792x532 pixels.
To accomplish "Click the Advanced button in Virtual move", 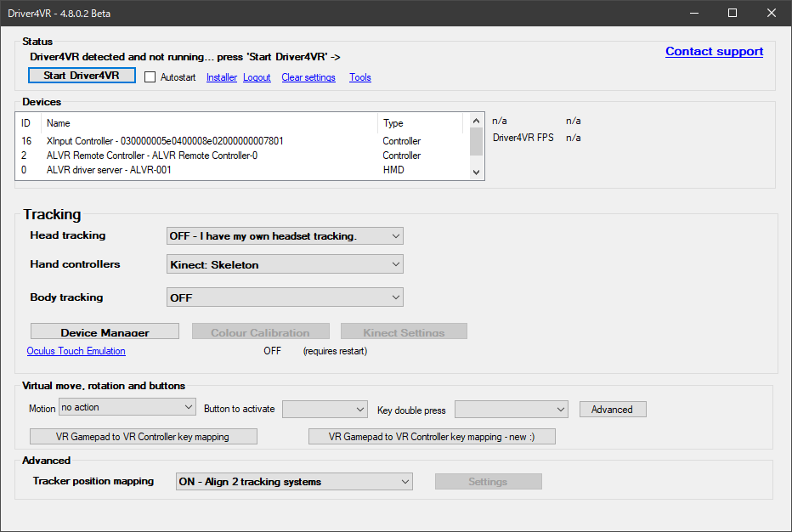I will pos(613,410).
